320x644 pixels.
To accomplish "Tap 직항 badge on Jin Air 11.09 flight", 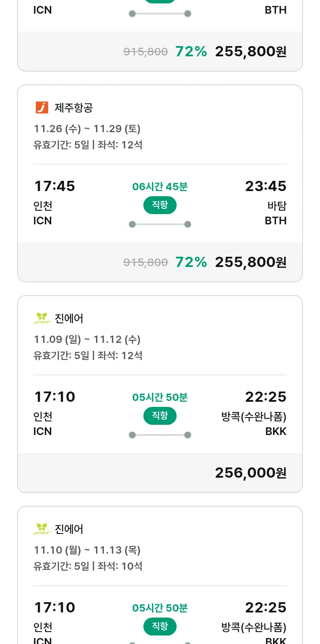I will 160,416.
